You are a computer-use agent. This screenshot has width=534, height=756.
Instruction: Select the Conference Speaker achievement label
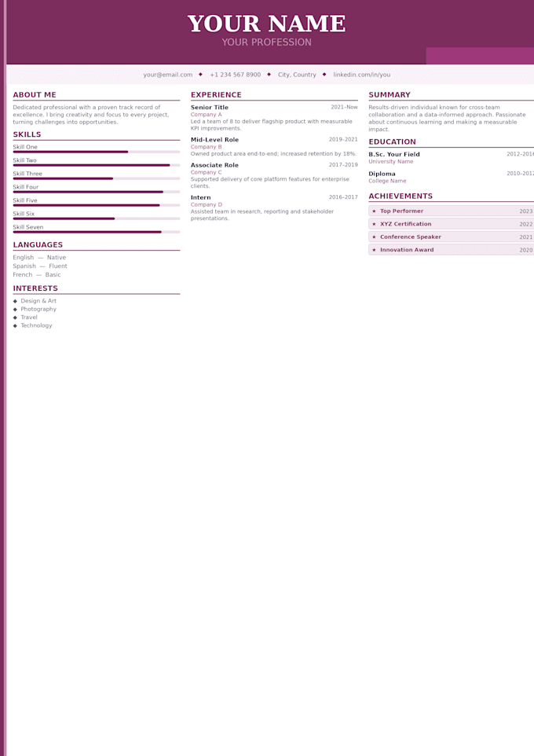pyautogui.click(x=411, y=237)
